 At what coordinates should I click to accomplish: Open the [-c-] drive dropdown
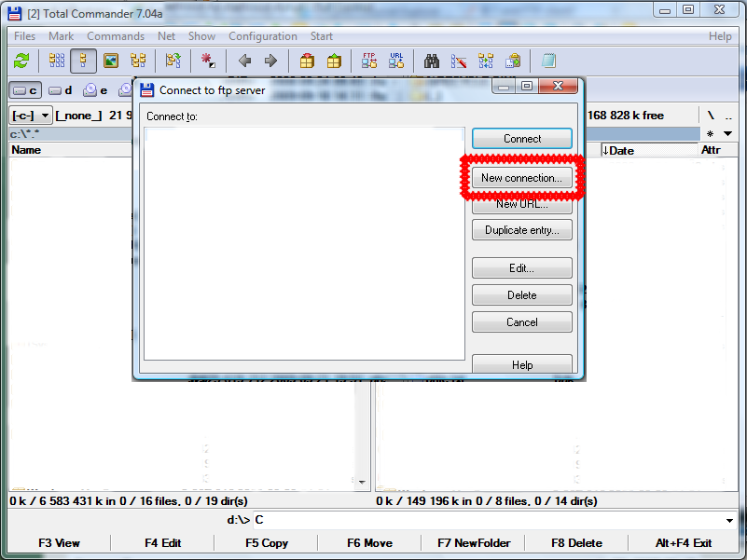pyautogui.click(x=31, y=116)
